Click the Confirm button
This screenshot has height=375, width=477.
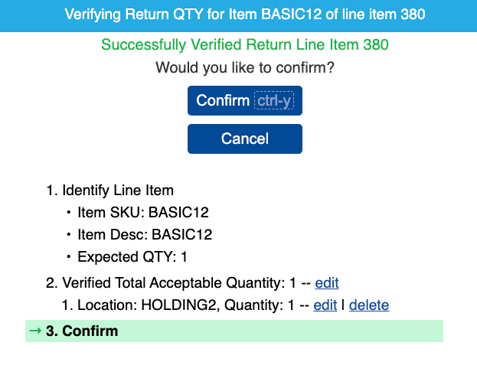(245, 101)
